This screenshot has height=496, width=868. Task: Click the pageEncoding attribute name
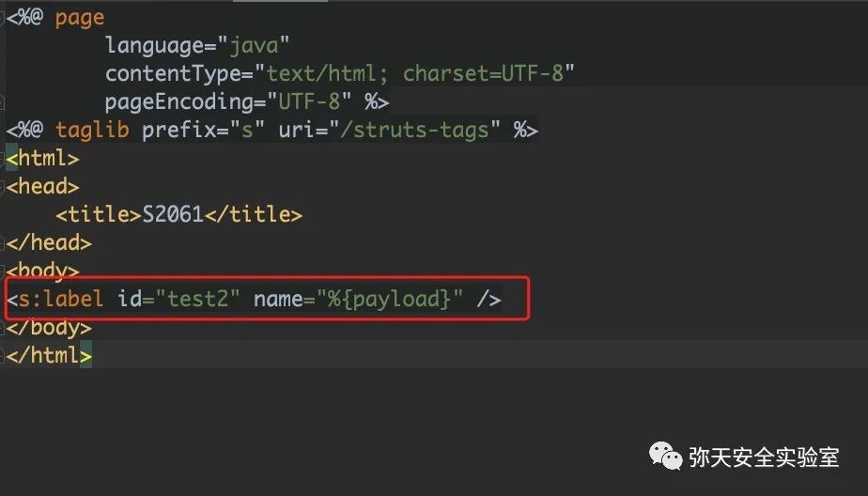point(179,101)
